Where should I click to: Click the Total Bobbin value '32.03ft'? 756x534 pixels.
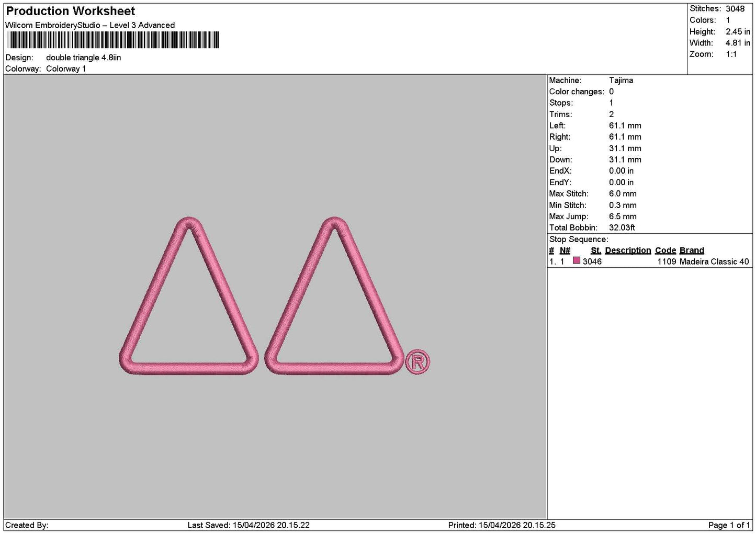tap(622, 228)
